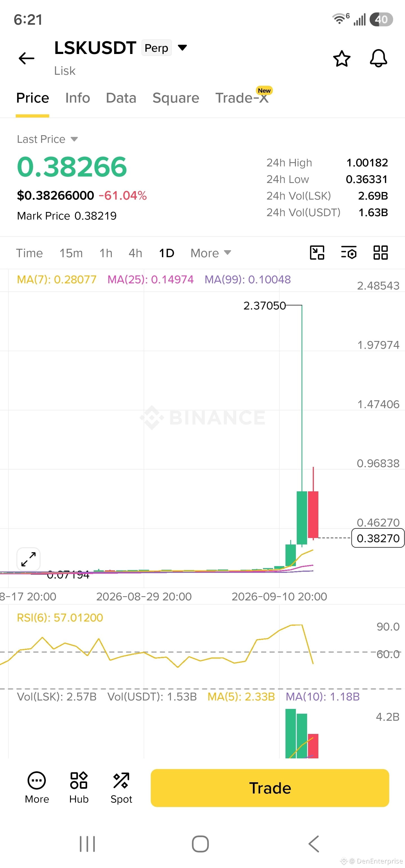Tap the 2.37050 high candle wick
The height and width of the screenshot is (868, 405).
point(302,398)
